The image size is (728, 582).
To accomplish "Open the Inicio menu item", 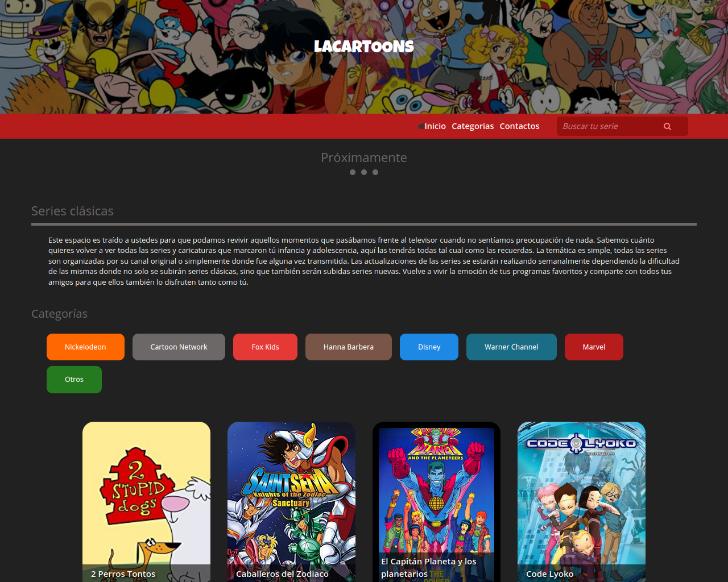I will pos(435,126).
